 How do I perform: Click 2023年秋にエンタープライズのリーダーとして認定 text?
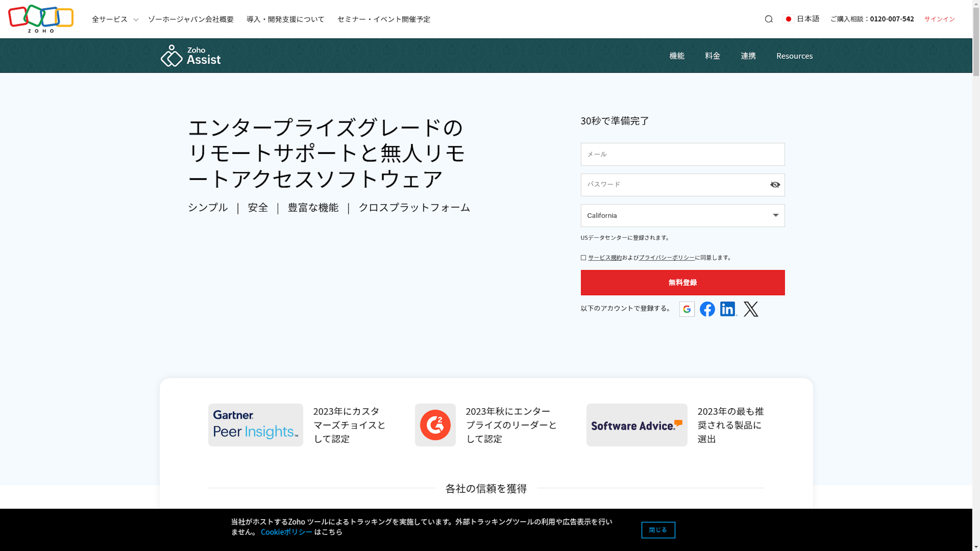511,425
